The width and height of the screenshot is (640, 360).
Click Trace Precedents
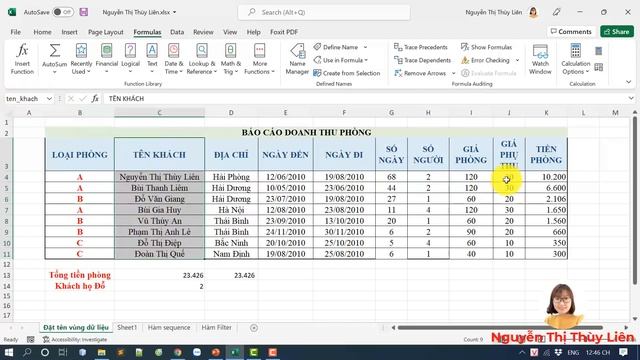point(420,47)
